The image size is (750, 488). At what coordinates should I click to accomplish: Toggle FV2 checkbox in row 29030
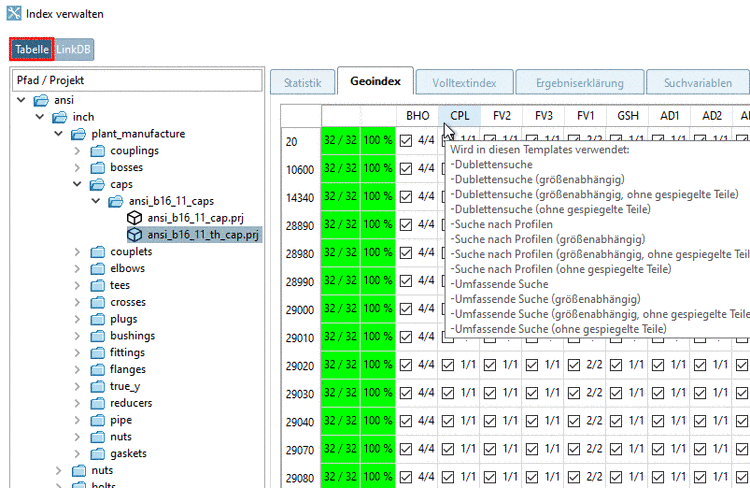[x=490, y=394]
